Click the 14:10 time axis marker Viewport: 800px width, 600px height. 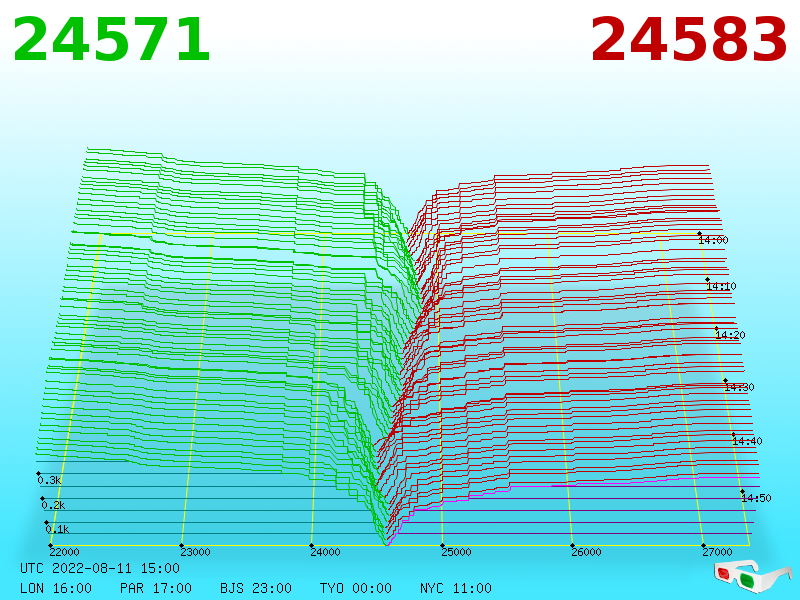(x=721, y=286)
